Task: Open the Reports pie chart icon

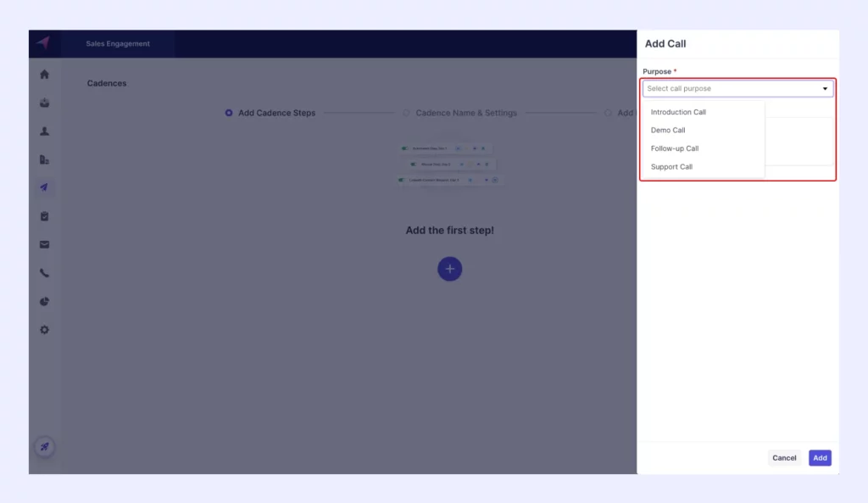Action: tap(43, 301)
